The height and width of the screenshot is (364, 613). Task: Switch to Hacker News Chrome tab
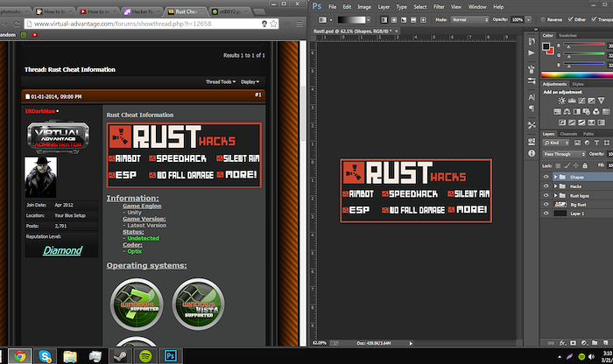(x=142, y=11)
